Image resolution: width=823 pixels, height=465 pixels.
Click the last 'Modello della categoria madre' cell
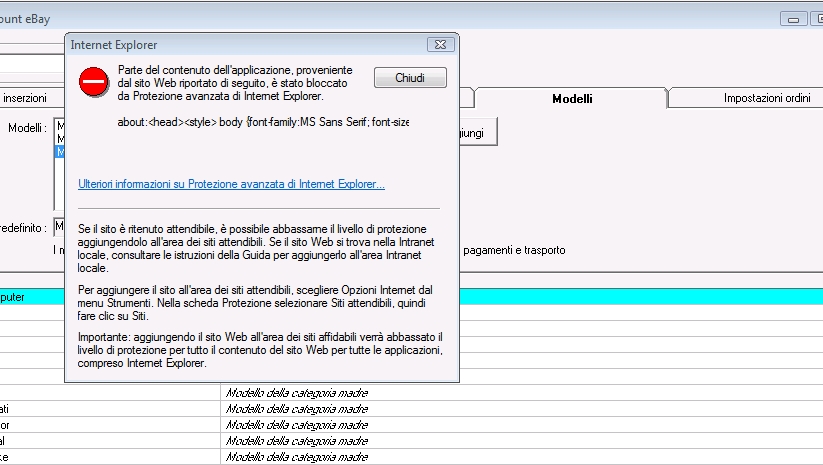(x=297, y=457)
